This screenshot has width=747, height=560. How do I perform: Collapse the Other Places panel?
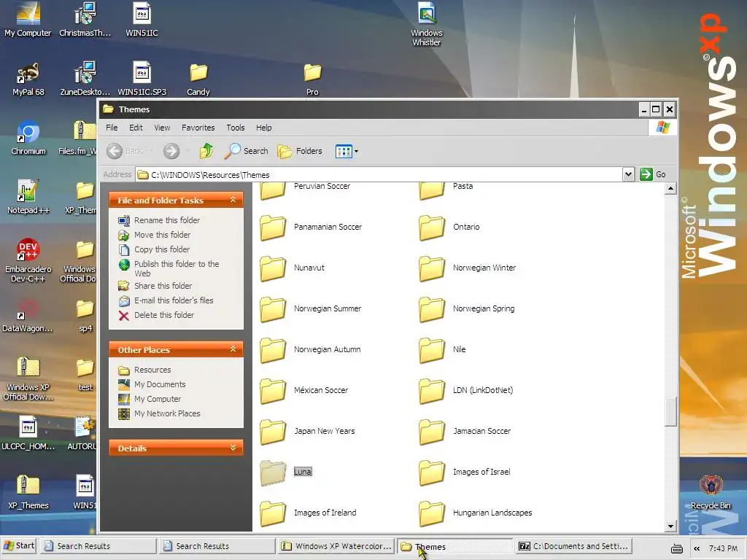(233, 349)
